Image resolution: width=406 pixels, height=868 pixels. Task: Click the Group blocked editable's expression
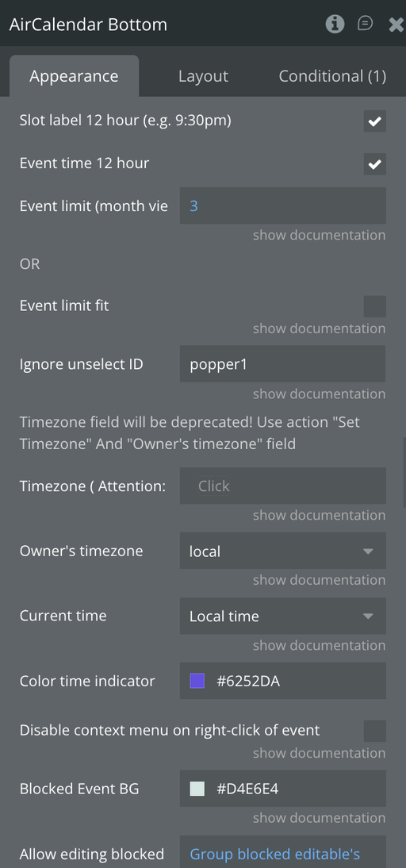(275, 855)
